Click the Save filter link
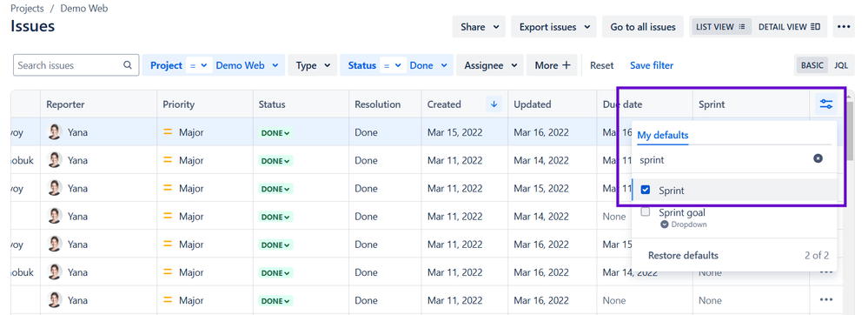This screenshot has height=315, width=868. point(652,65)
